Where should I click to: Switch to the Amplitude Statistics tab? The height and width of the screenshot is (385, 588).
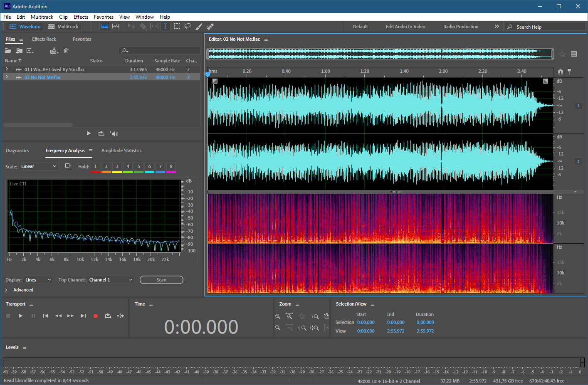tap(121, 151)
